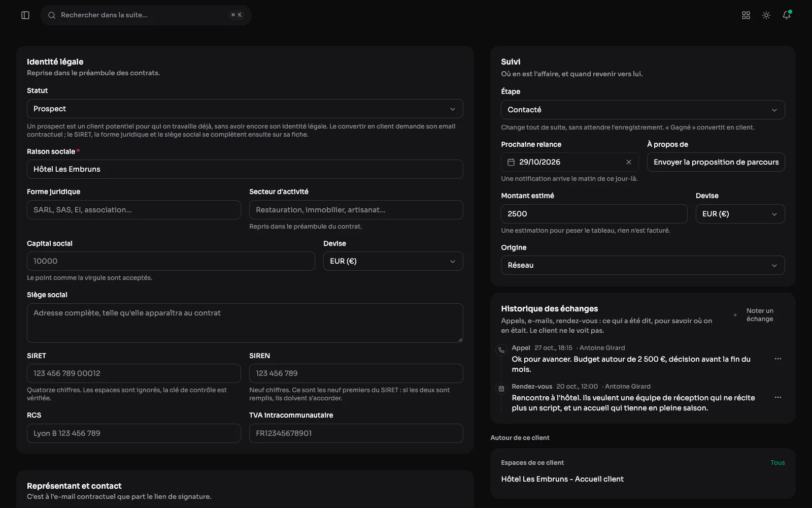Click the SIRET number field

click(134, 373)
